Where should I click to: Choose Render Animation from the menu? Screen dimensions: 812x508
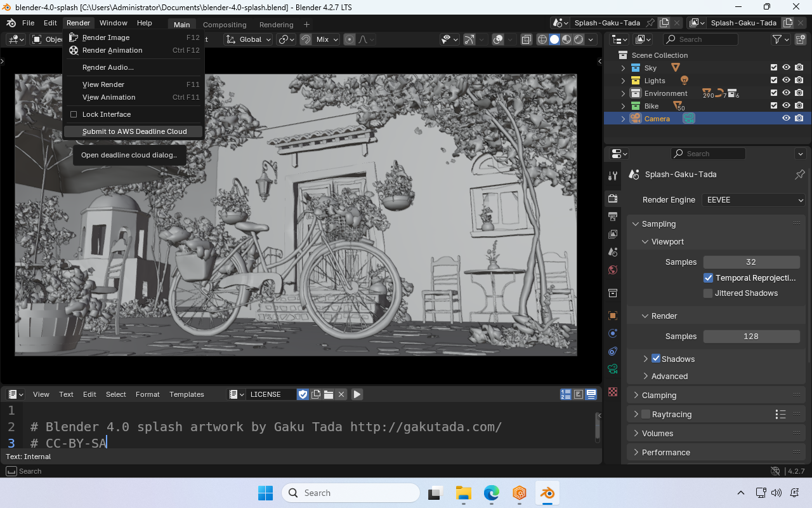coord(134,50)
